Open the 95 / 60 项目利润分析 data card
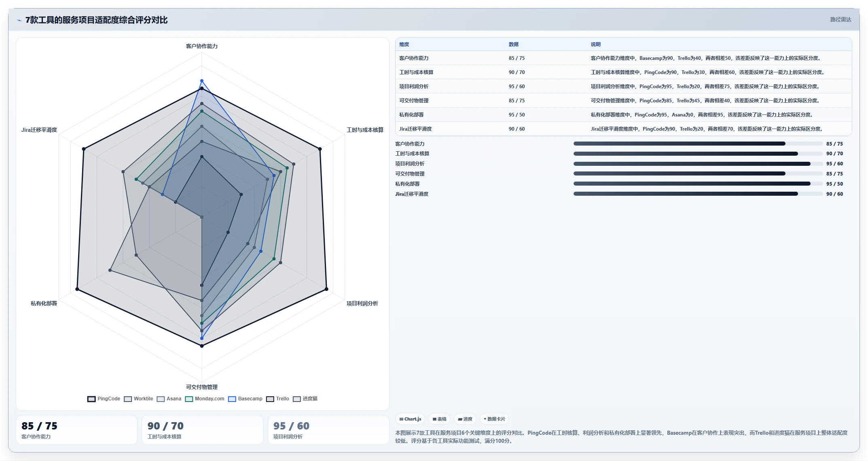The width and height of the screenshot is (868, 461). coord(328,430)
